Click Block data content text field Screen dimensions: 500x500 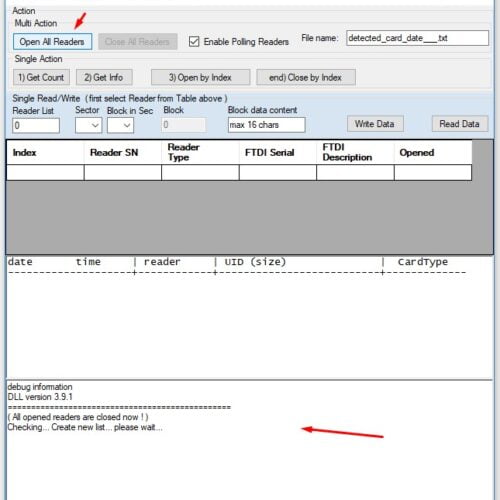[266, 125]
